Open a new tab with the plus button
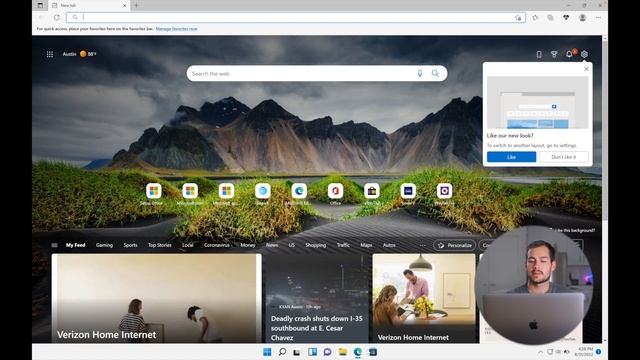The width and height of the screenshot is (640, 360). pos(136,5)
